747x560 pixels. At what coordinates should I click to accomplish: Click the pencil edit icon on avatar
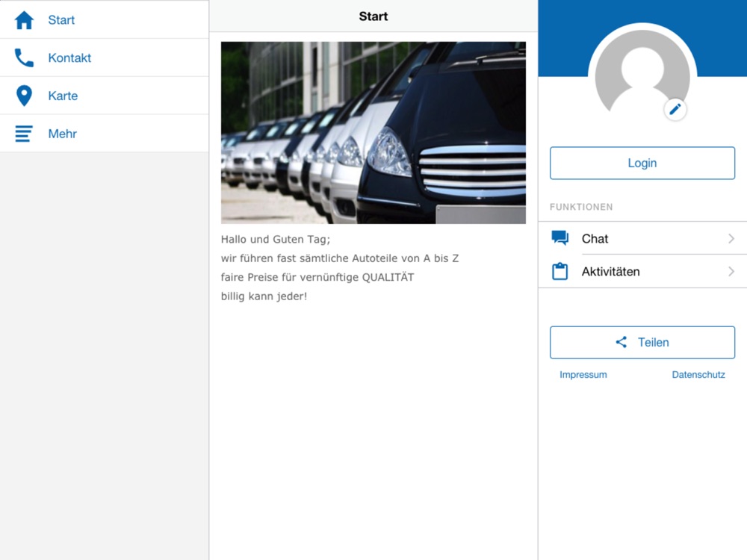675,110
